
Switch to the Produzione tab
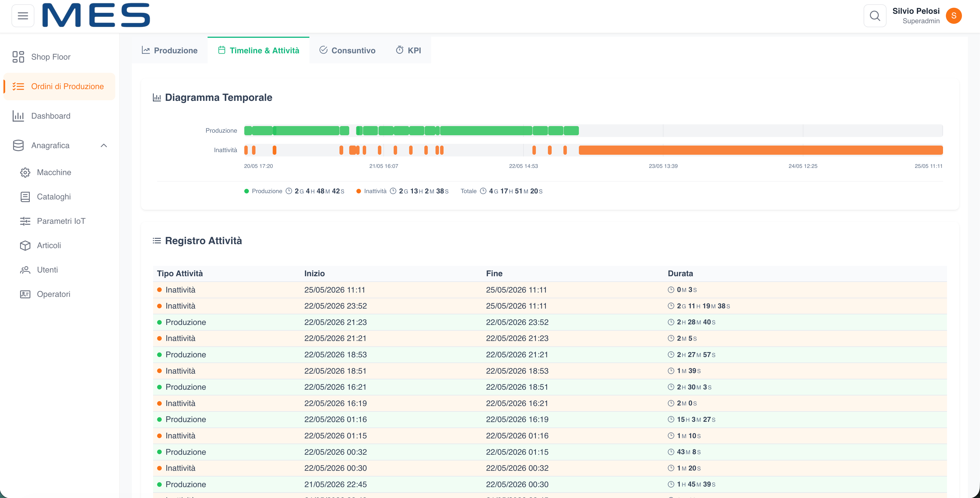tap(170, 50)
